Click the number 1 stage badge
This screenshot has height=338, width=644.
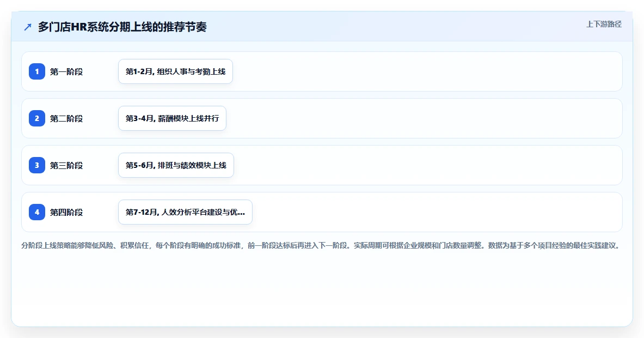(37, 71)
